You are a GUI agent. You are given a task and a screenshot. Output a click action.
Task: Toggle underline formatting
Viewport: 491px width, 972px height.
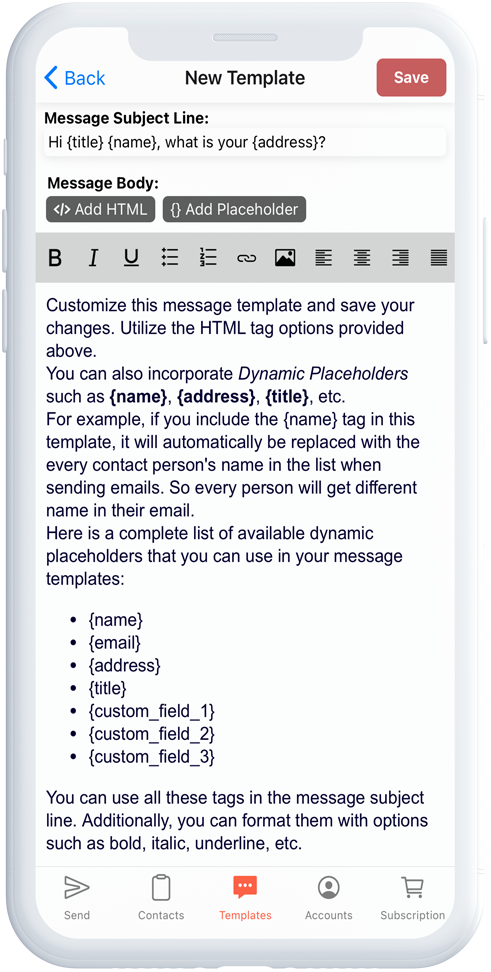[x=131, y=257]
